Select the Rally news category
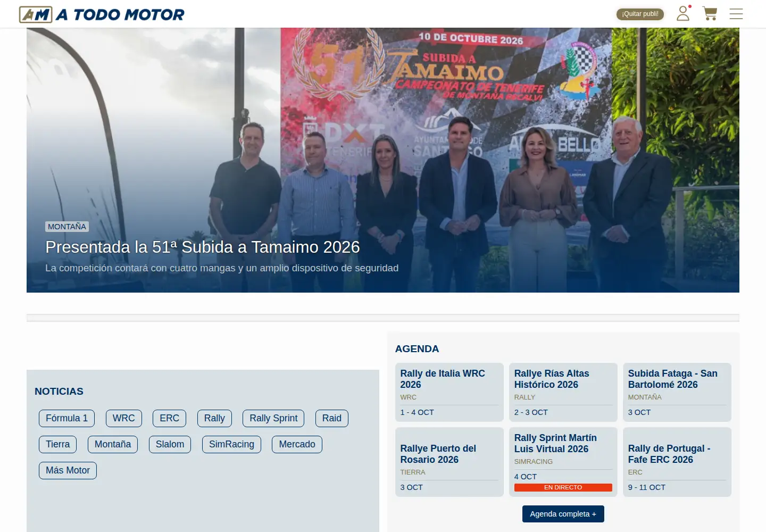This screenshot has height=532, width=766. [x=214, y=418]
